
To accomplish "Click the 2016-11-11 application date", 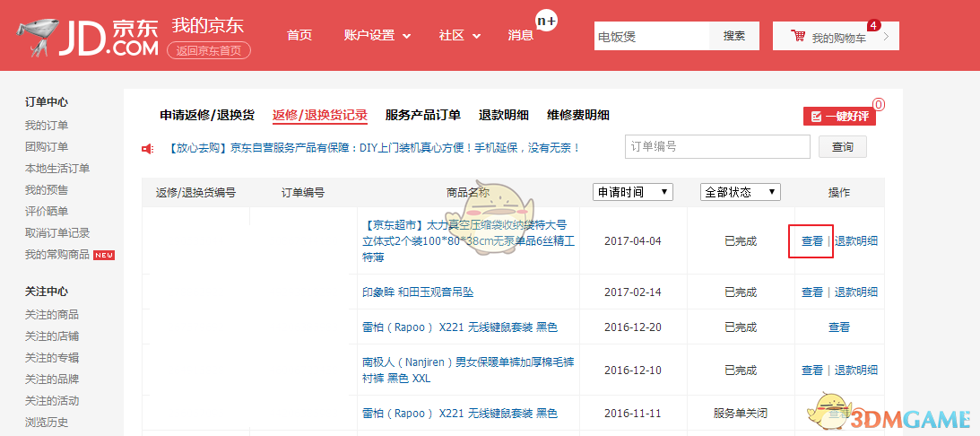I will [632, 414].
